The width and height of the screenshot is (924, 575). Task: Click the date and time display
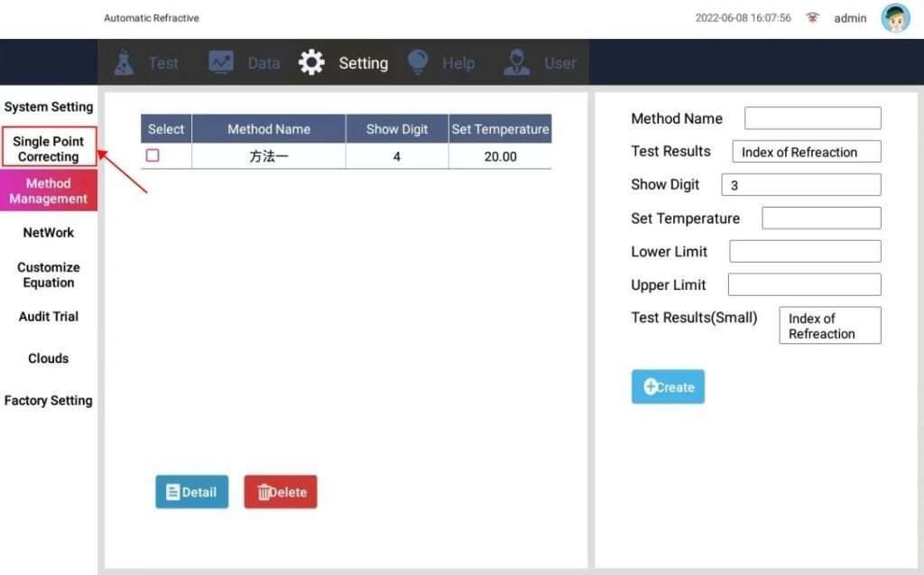point(744,18)
